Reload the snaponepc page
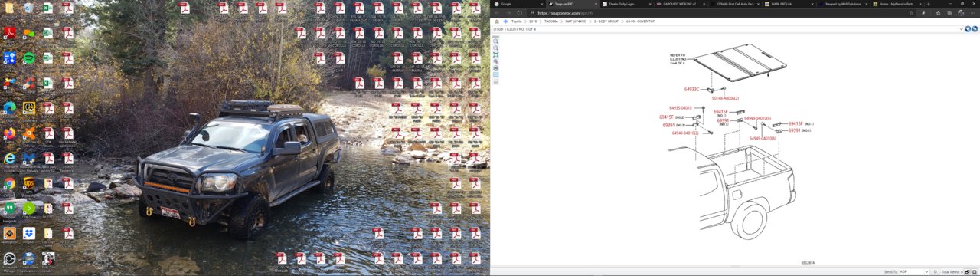980x276 pixels. point(520,13)
